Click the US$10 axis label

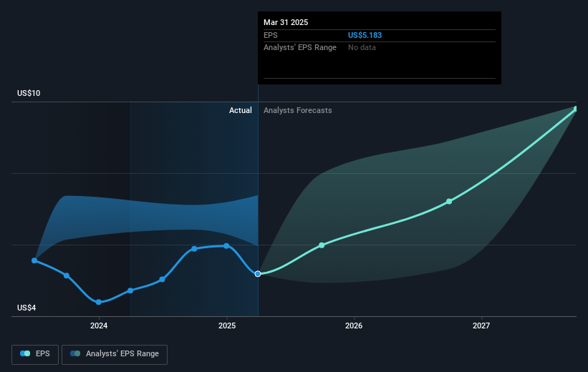(29, 93)
